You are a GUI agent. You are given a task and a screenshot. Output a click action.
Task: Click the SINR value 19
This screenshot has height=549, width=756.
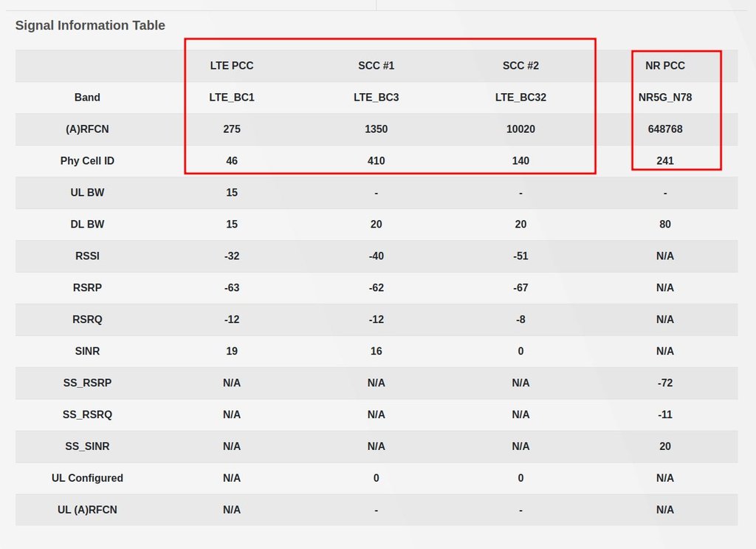pyautogui.click(x=232, y=352)
